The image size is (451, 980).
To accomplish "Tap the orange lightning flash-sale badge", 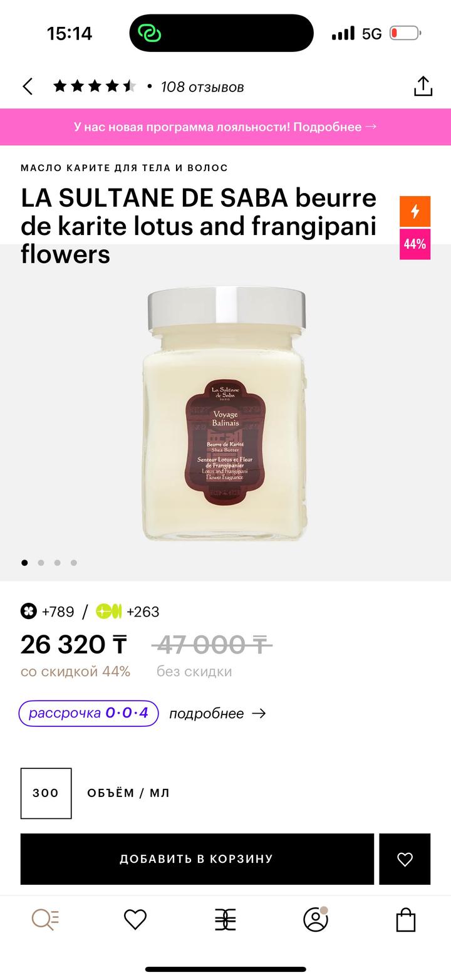I will [x=415, y=211].
